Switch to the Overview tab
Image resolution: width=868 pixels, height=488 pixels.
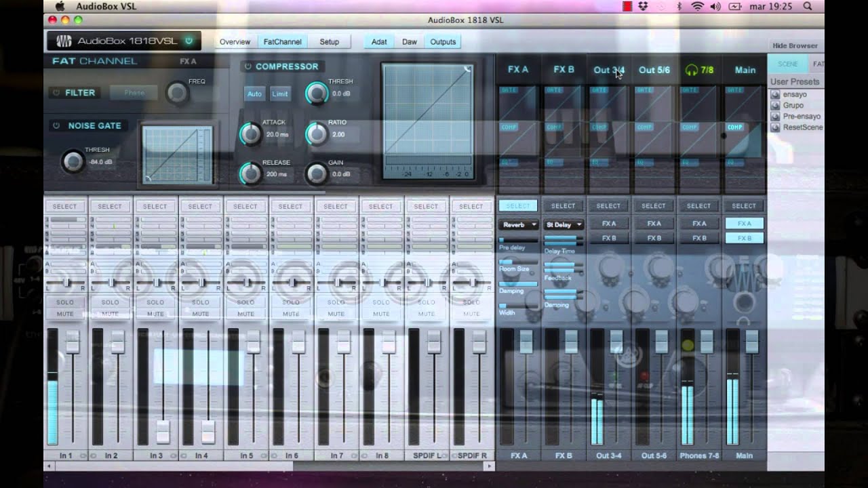coord(235,42)
